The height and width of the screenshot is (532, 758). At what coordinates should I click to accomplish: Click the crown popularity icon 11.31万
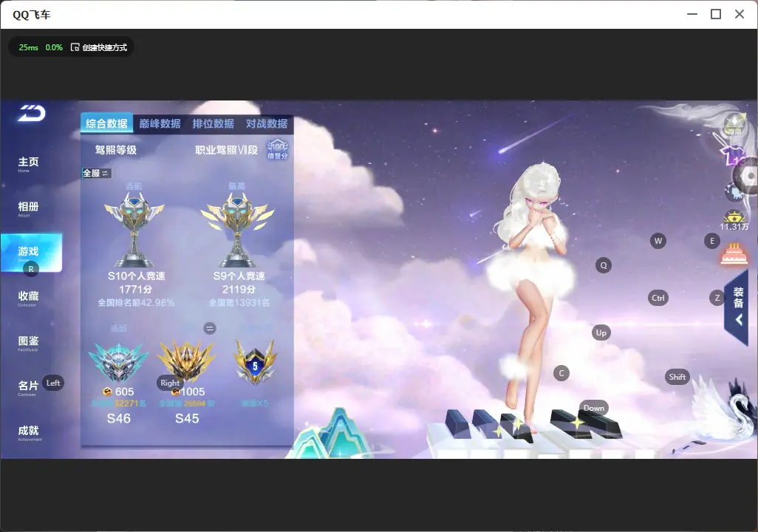734,219
